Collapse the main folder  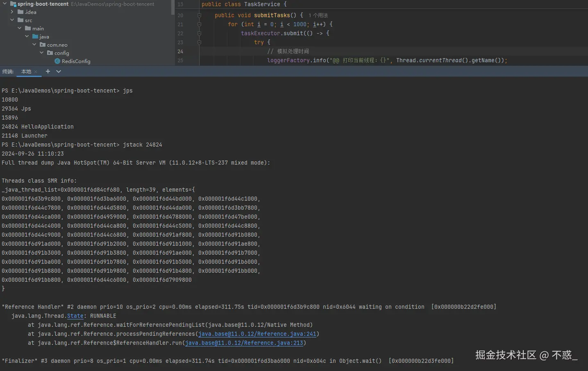19,28
